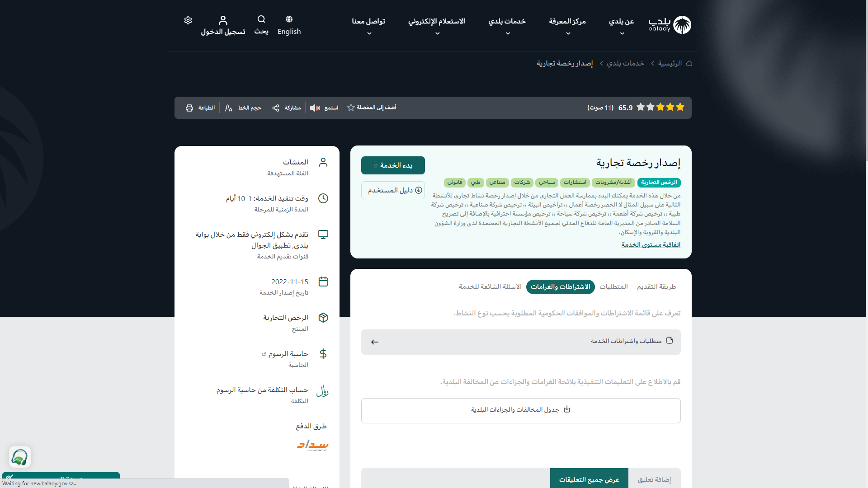Click the start service button
The height and width of the screenshot is (488, 868).
[x=393, y=165]
